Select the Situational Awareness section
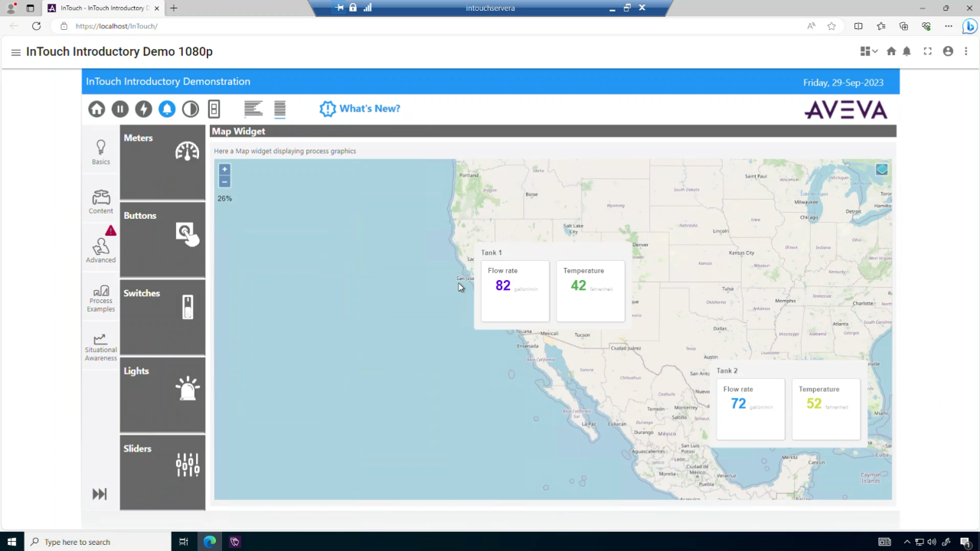980x551 pixels. [x=100, y=348]
